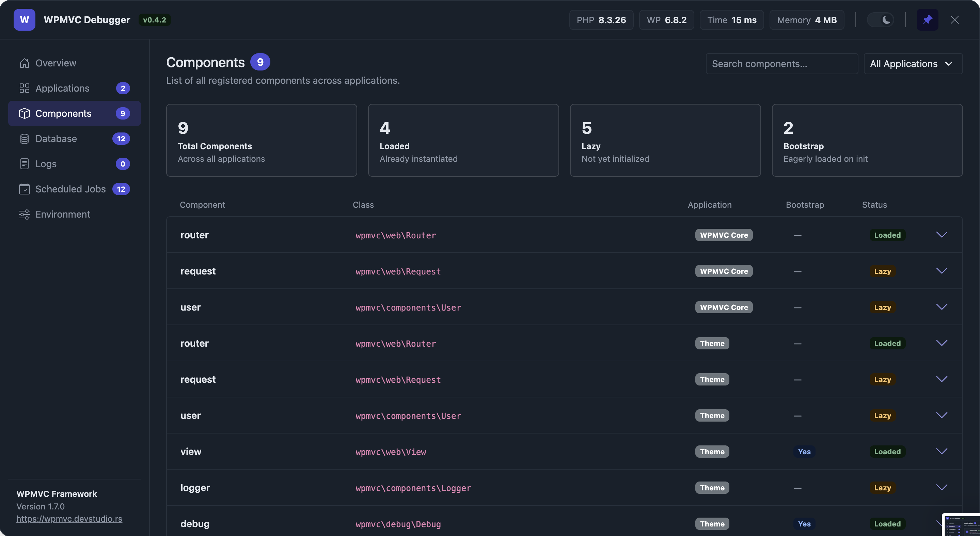Click the v0.4.2 version badge

pyautogui.click(x=155, y=20)
